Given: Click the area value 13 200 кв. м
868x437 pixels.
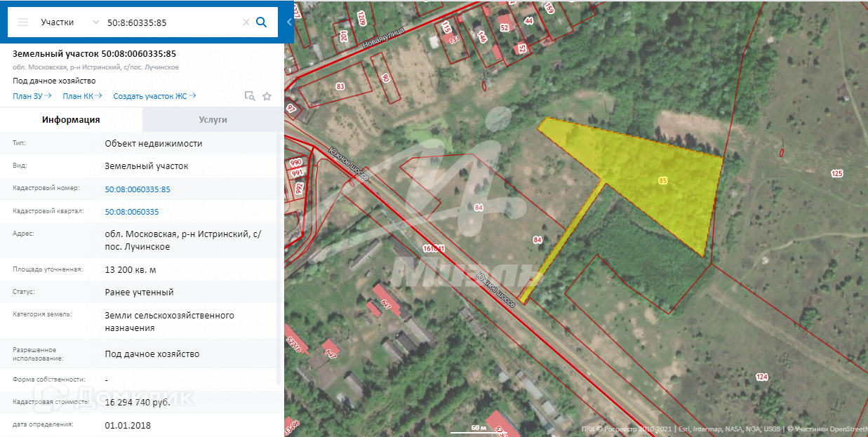Looking at the screenshot, I should 131,269.
